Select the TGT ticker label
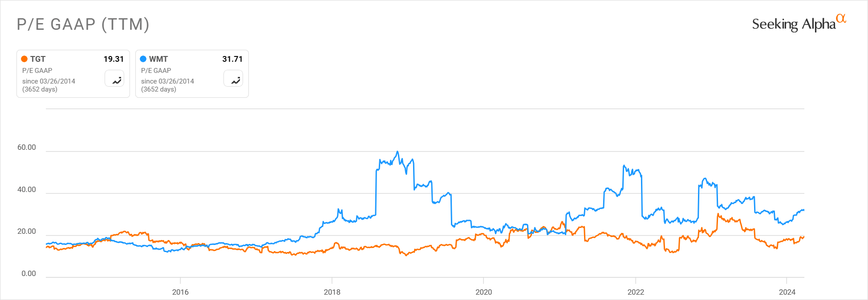 38,59
